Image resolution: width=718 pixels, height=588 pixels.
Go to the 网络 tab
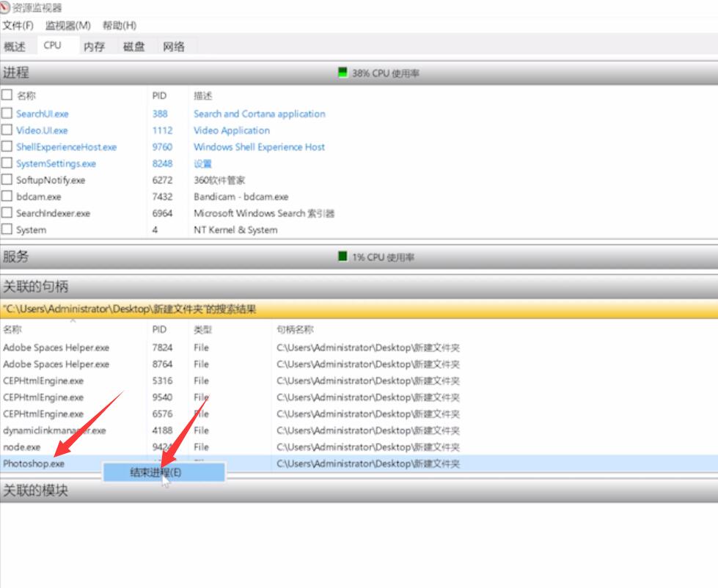coord(174,46)
